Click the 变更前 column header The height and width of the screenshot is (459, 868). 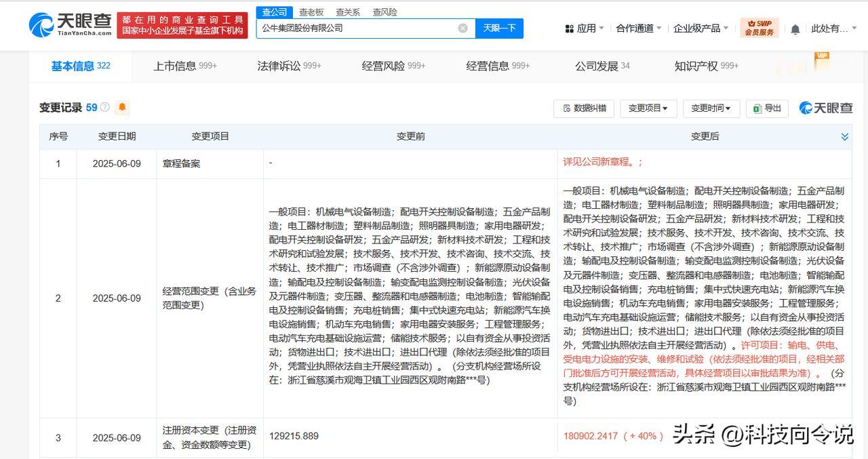click(411, 136)
